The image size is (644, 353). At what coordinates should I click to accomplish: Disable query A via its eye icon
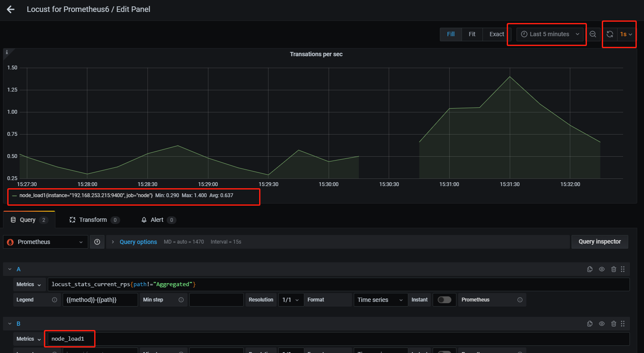601,269
